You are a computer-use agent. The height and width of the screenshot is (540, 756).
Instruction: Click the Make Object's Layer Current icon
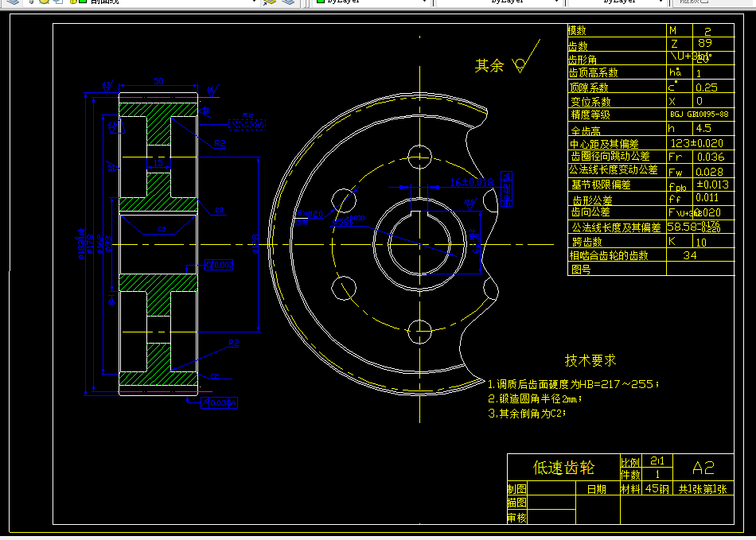[270, 2]
